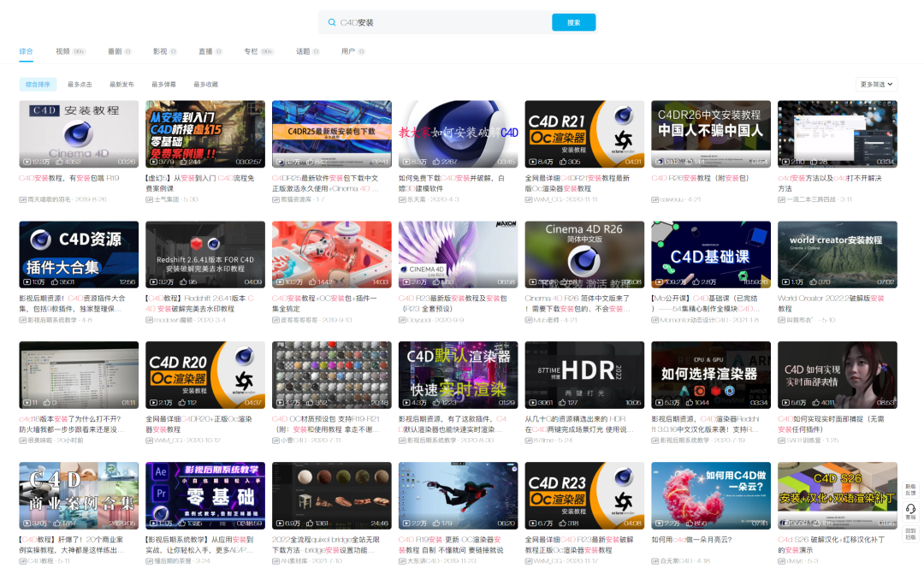This screenshot has height=574, width=924.
Task: Open title link 全网最详细C4DR20+正版Oc渲染器安装教程
Action: (198, 424)
